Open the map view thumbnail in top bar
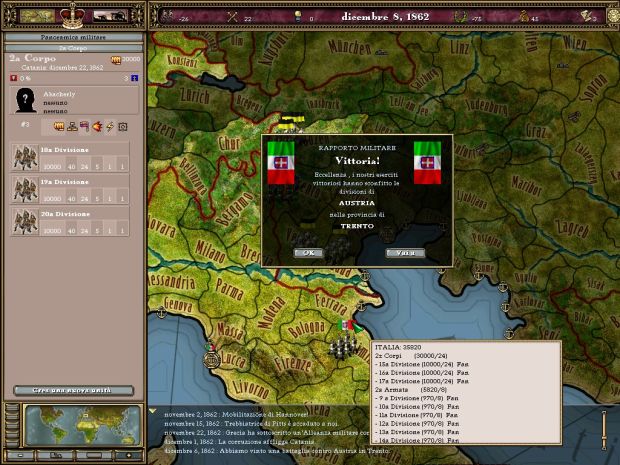 point(37,16)
